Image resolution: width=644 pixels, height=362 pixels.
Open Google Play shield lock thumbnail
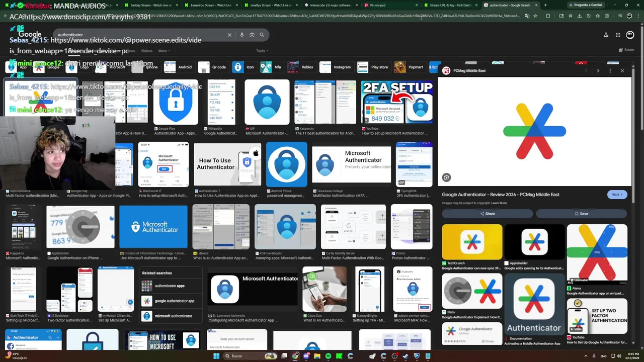176,102
